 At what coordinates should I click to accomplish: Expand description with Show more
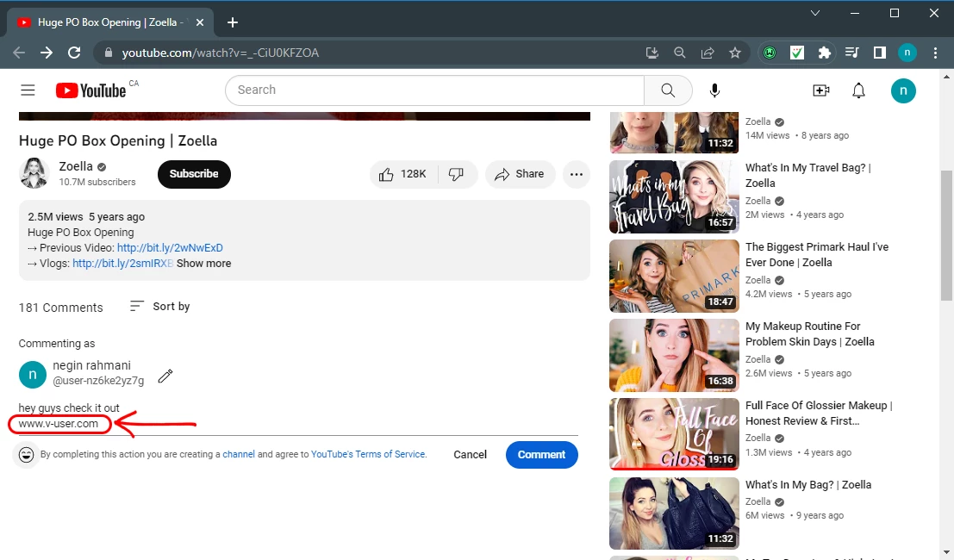[204, 264]
